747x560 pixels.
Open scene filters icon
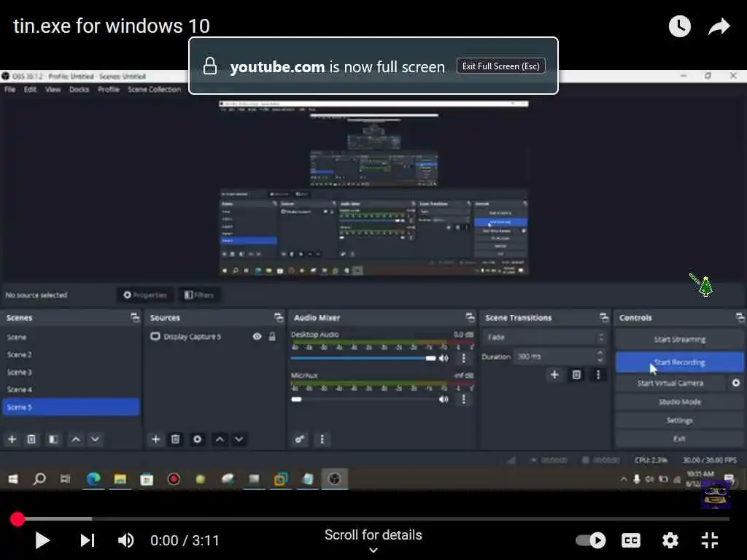[x=53, y=439]
